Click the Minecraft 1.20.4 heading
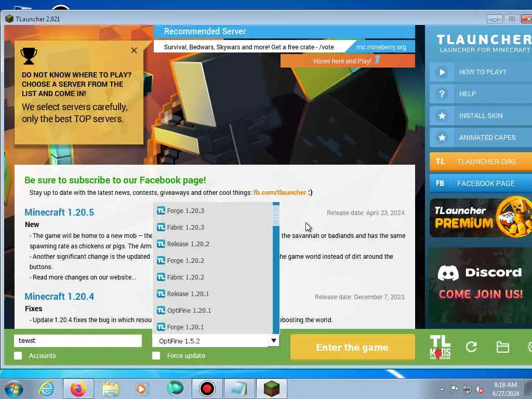The image size is (532, 399). click(59, 297)
